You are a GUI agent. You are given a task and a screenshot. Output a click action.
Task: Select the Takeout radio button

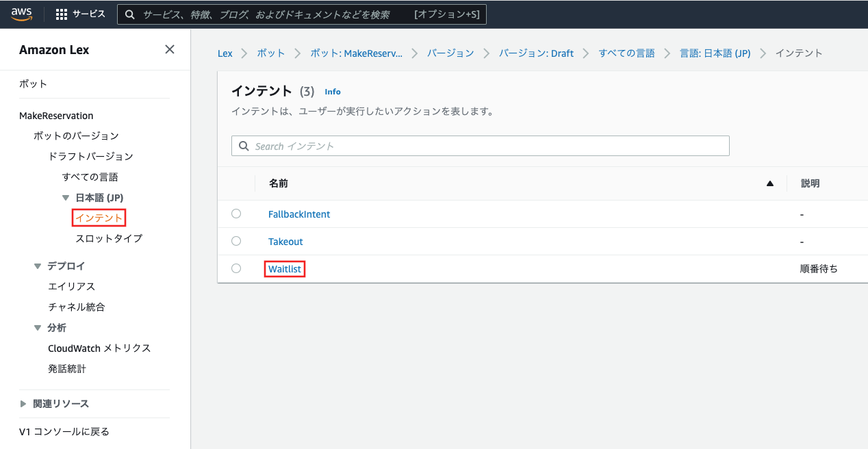[236, 241]
